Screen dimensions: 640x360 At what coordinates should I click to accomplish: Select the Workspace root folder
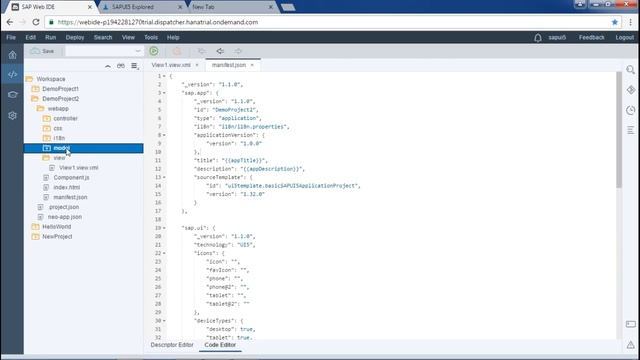51,79
